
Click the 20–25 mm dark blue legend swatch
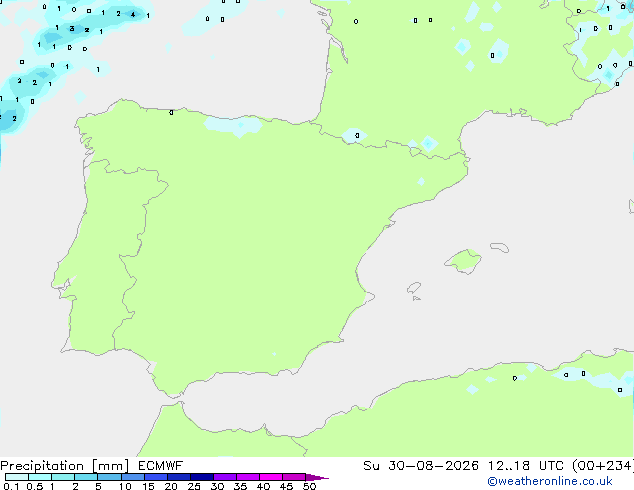178,477
